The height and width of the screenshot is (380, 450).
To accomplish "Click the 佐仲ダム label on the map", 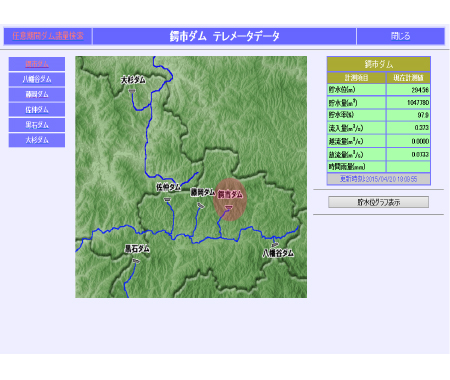I will pyautogui.click(x=168, y=187).
